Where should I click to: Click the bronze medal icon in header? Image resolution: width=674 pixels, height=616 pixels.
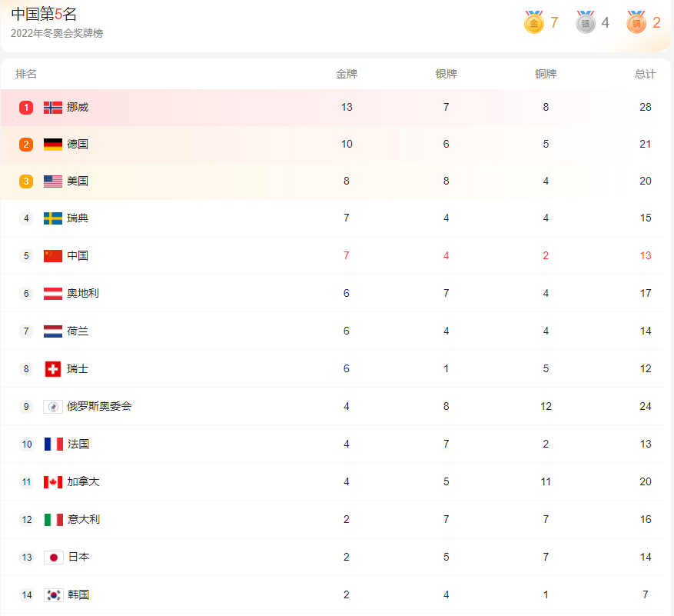tap(636, 23)
